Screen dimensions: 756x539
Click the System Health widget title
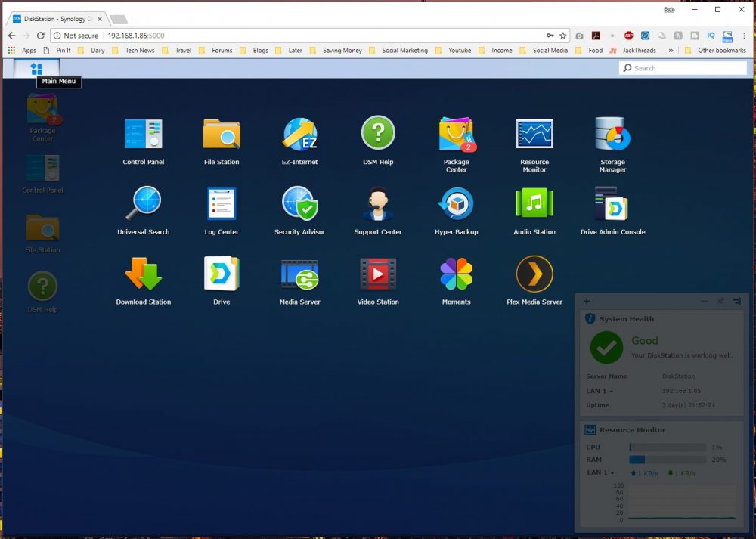626,319
